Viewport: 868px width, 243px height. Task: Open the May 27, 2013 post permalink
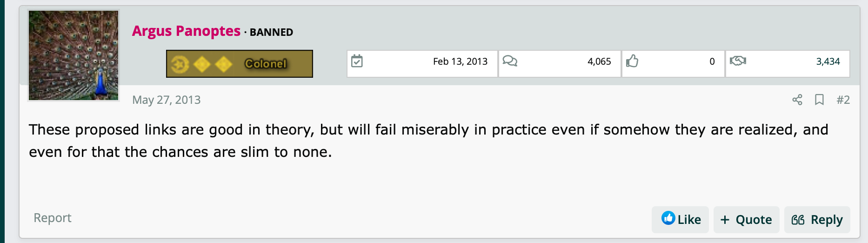pos(167,100)
